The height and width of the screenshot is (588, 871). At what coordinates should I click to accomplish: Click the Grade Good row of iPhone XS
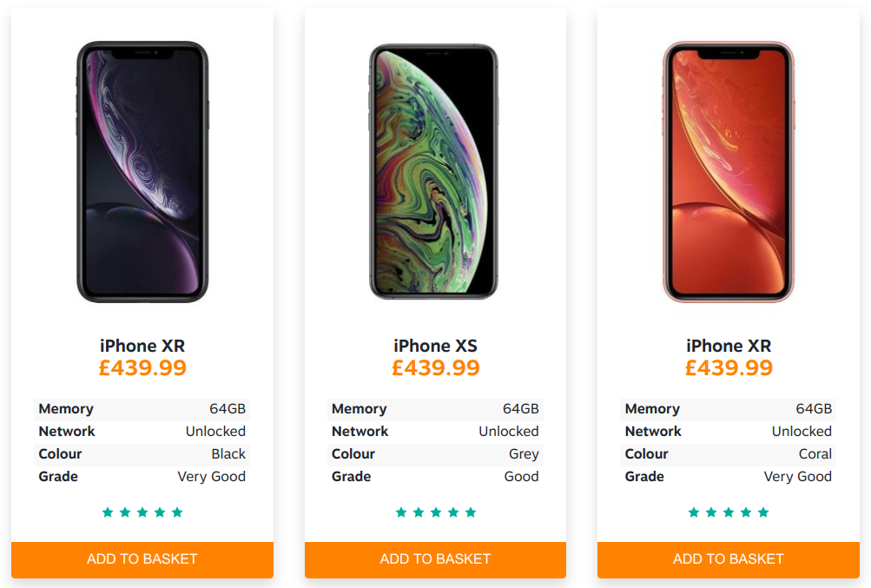[x=436, y=476]
